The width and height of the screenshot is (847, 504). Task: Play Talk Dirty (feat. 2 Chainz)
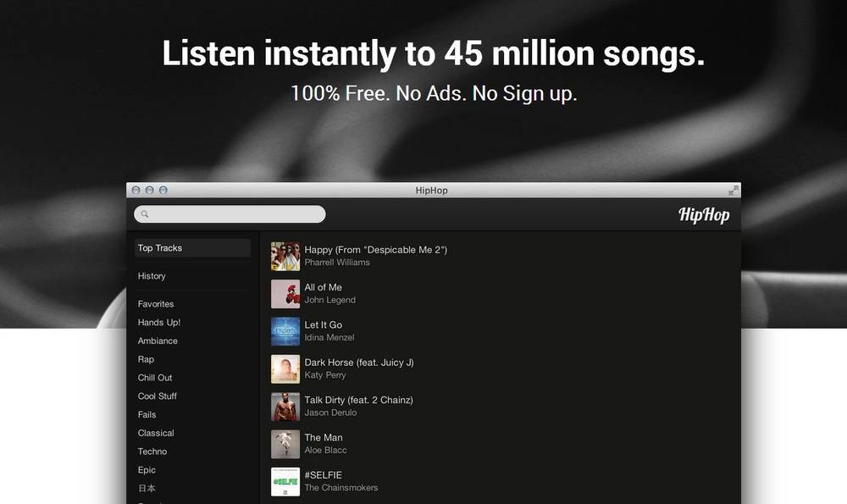358,400
